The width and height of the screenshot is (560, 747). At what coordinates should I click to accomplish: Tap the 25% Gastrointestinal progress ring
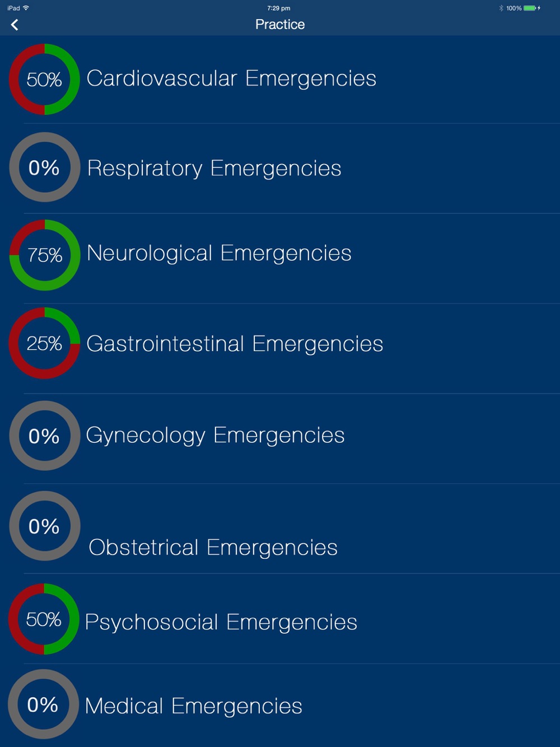pos(44,343)
